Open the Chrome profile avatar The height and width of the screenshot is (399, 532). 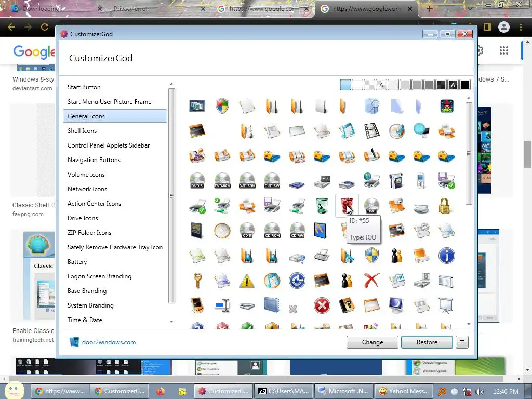pos(504,27)
